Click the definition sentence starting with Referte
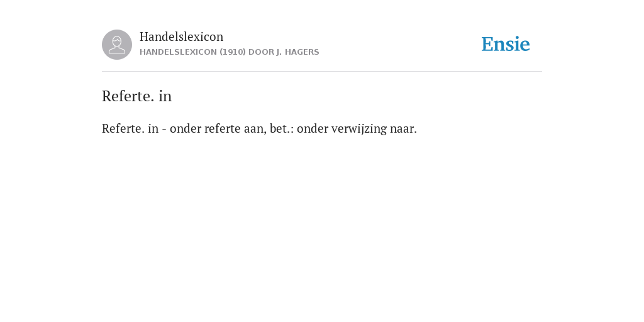The height and width of the screenshot is (322, 644). point(259,128)
